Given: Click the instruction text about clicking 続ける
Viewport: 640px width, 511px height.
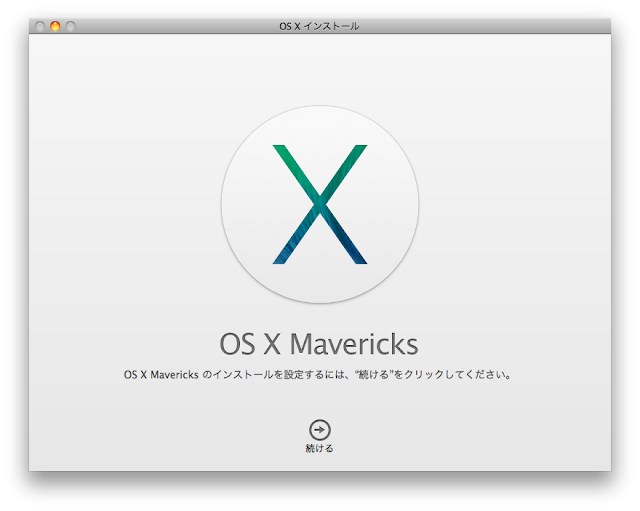Looking at the screenshot, I should 318,374.
